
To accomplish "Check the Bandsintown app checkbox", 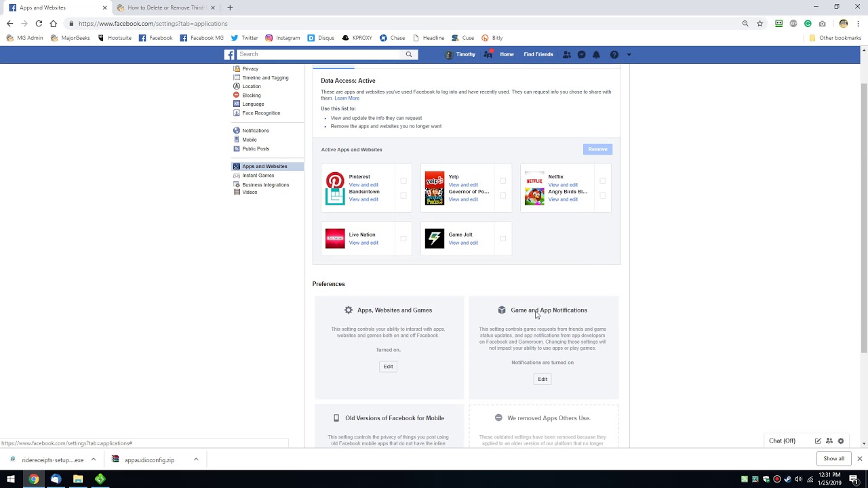I will coord(403,196).
